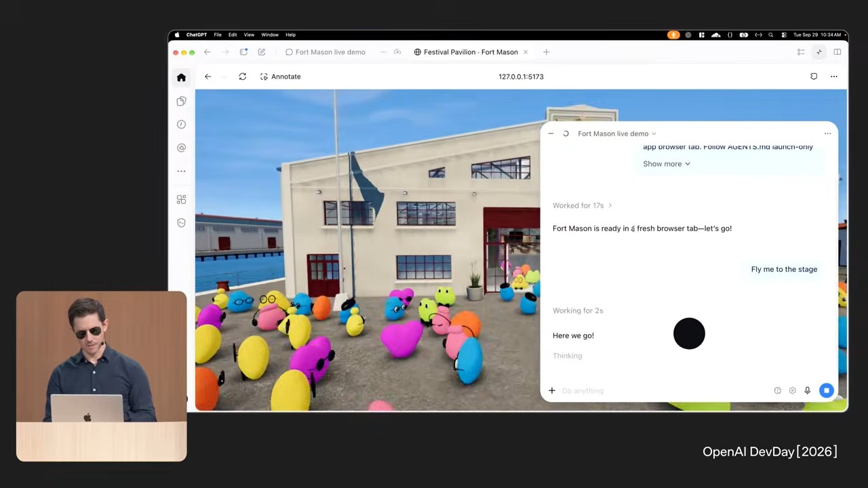The height and width of the screenshot is (488, 868).
Task: Open the File menu in menu bar
Action: coord(218,35)
